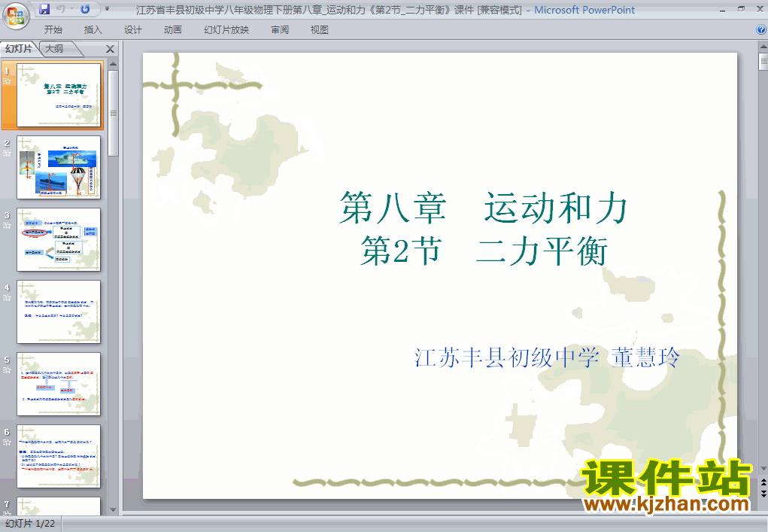Open the Office button menu
This screenshot has height=532, width=768.
pos(16,16)
